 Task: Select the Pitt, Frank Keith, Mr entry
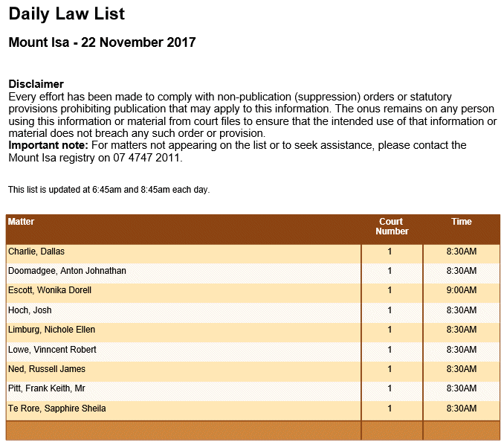click(46, 388)
